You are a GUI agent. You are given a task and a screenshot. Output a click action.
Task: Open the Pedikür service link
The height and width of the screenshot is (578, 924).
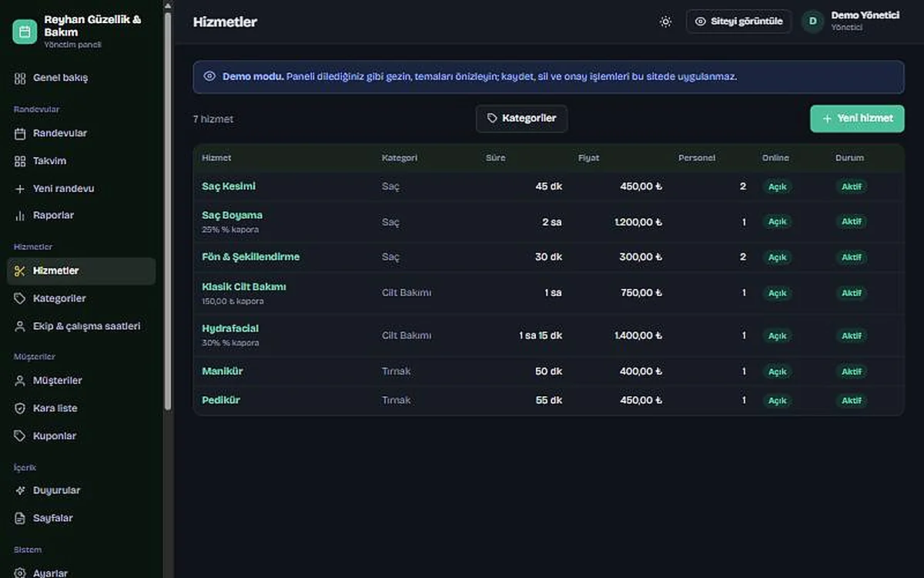tap(221, 401)
